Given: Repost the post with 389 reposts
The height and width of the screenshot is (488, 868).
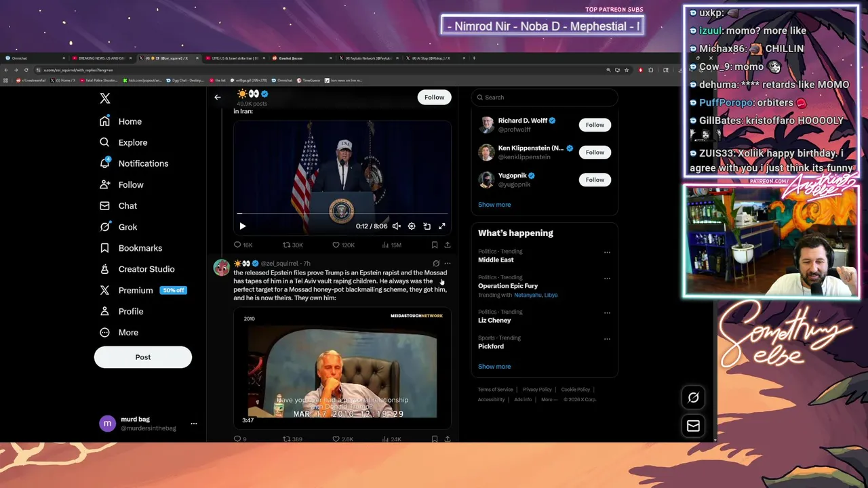Looking at the screenshot, I should 292,439.
